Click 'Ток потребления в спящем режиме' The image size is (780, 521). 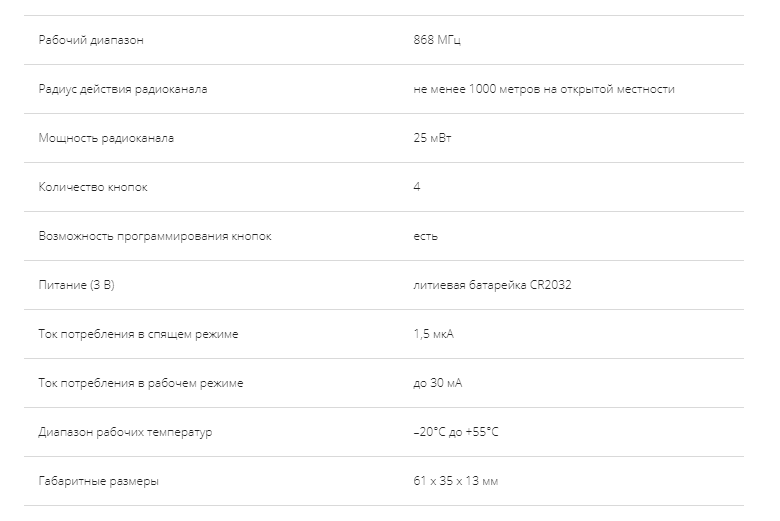coord(138,335)
